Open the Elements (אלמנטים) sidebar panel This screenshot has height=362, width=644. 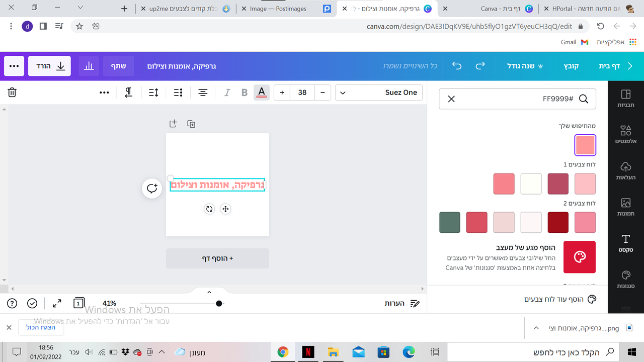point(626,135)
